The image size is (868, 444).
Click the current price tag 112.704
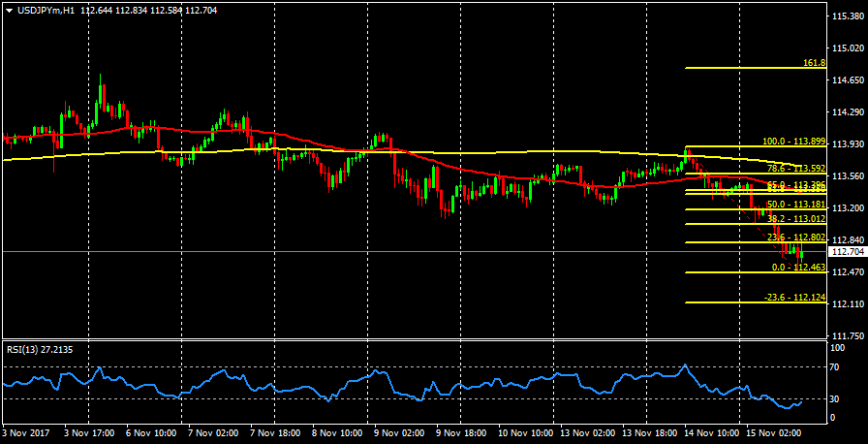848,251
